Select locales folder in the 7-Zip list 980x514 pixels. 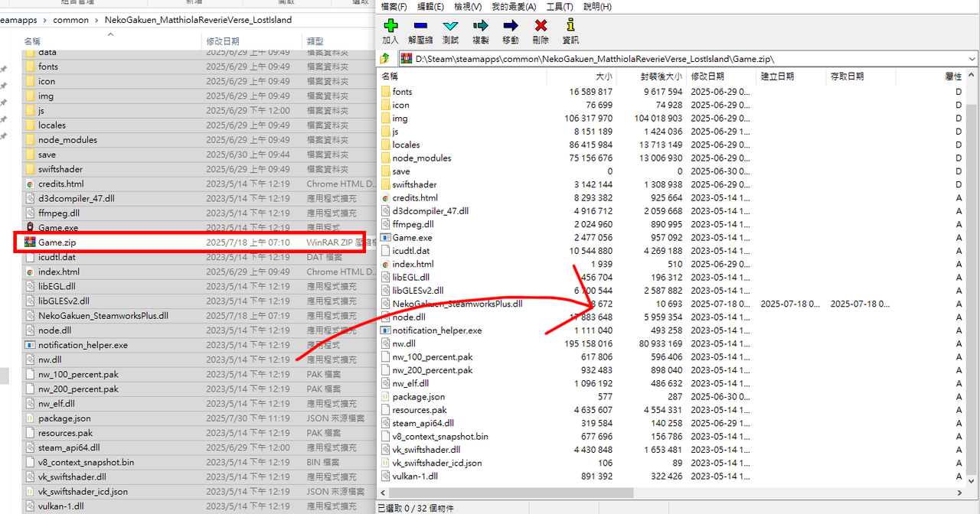(406, 145)
